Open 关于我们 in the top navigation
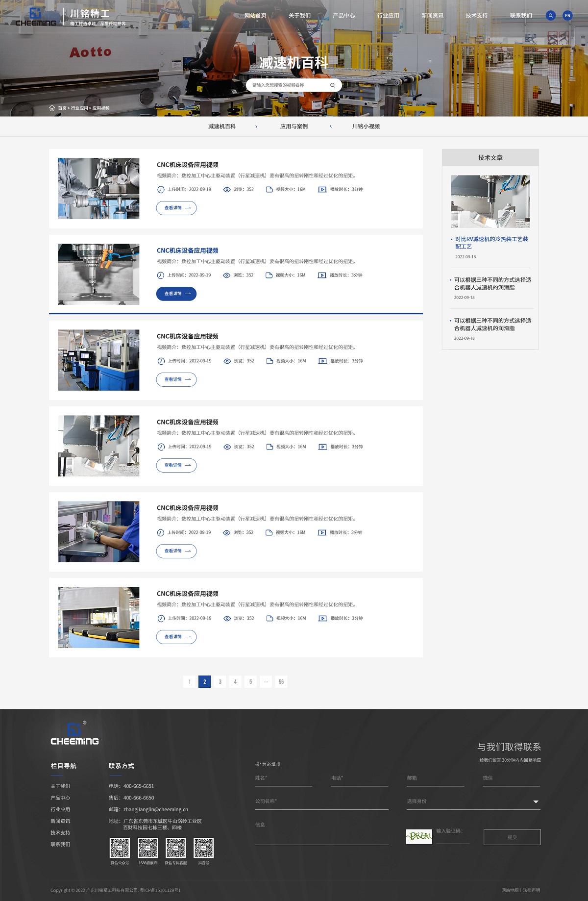Viewport: 588px width, 901px height. coord(299,16)
